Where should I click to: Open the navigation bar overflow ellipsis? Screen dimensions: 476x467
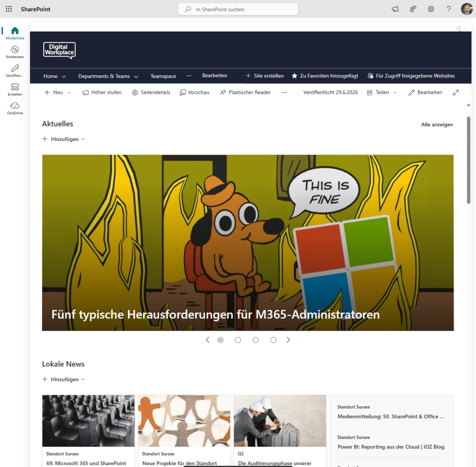tap(189, 76)
